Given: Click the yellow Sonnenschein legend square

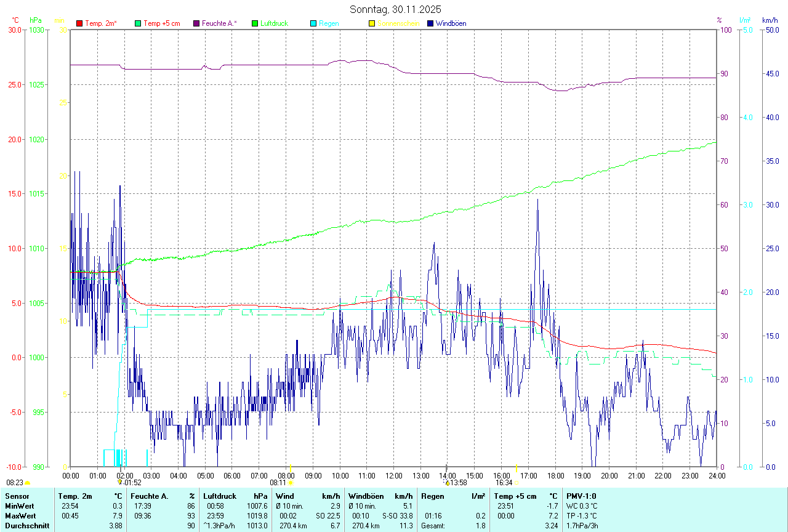Looking at the screenshot, I should (372, 23).
